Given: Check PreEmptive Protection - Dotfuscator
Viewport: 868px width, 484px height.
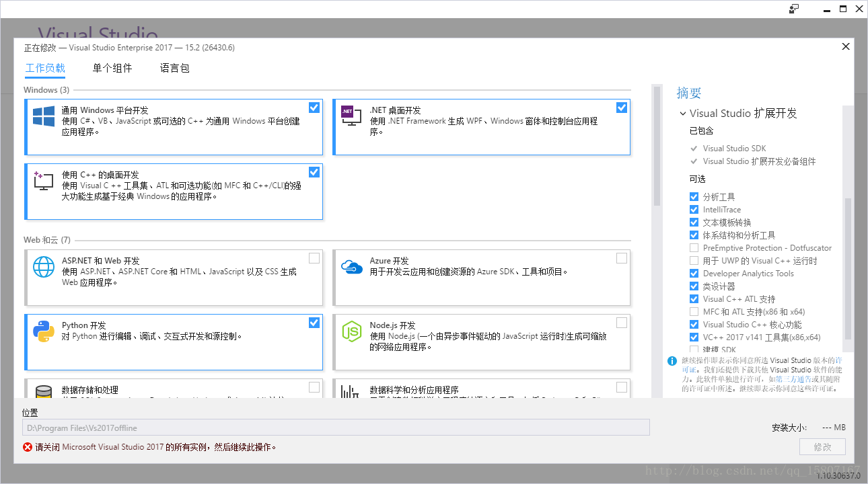Looking at the screenshot, I should [694, 248].
